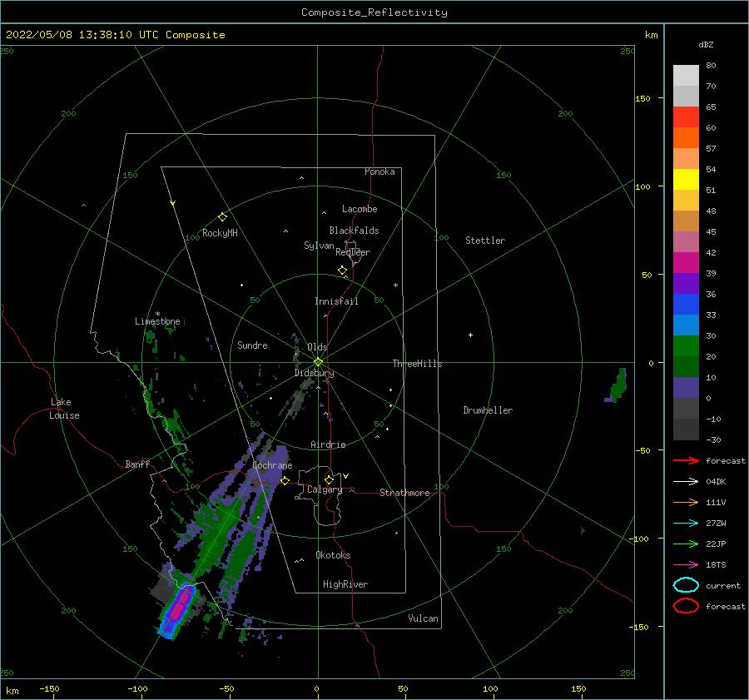The image size is (749, 700).
Task: Click the 33 dBZ blue color swatch
Action: pos(686,305)
